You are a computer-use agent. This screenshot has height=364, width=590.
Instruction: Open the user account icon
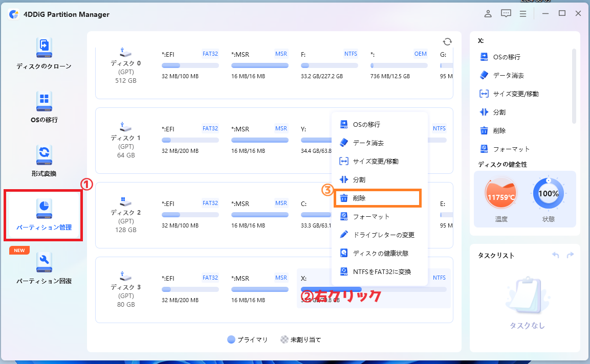pyautogui.click(x=488, y=14)
